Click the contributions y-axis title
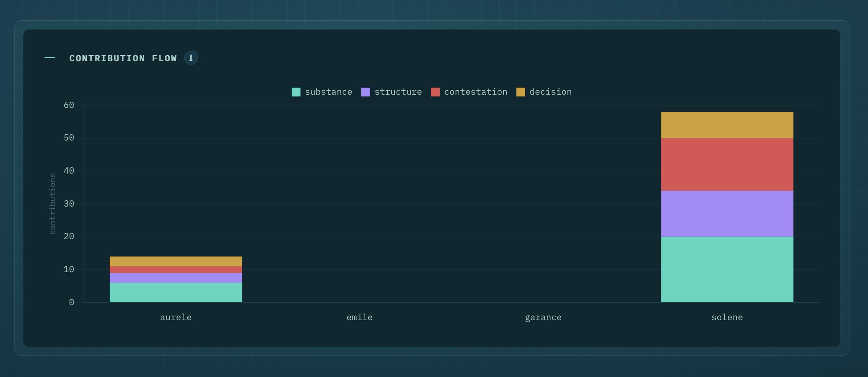The image size is (868, 377). 52,203
